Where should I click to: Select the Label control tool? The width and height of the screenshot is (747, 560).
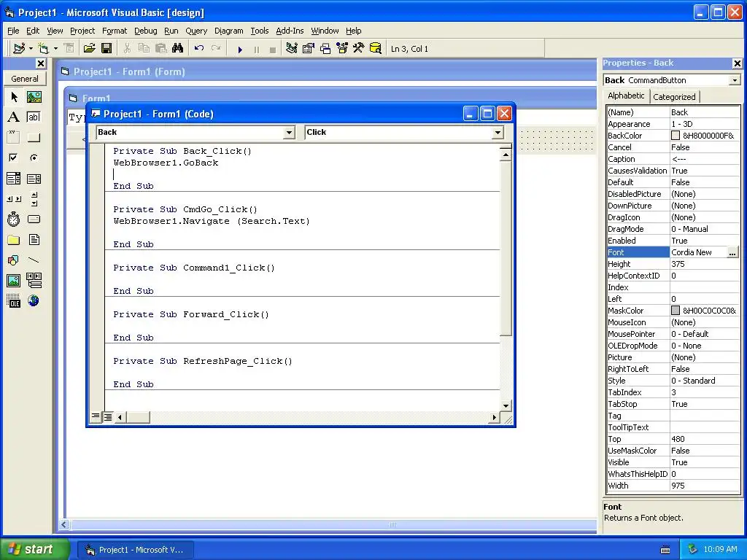14,117
